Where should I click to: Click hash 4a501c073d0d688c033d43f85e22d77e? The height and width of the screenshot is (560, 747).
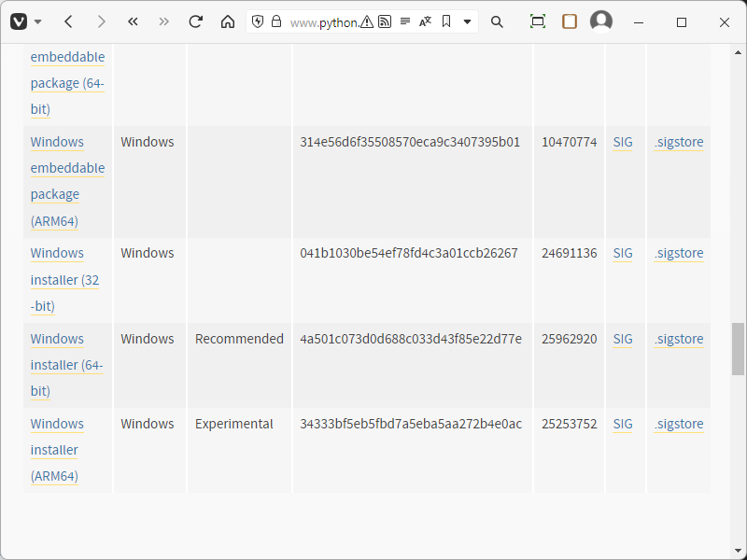[x=411, y=339]
